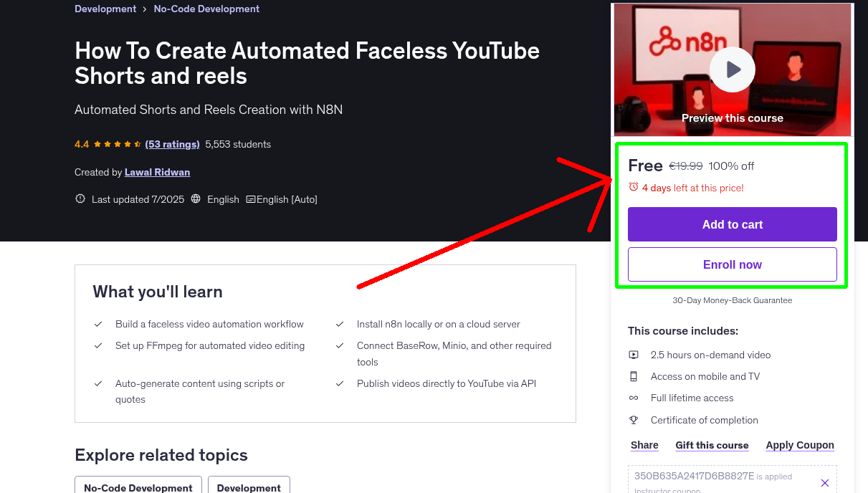Go to No-Code Development breadcrumb
The width and height of the screenshot is (868, 493).
tap(206, 9)
